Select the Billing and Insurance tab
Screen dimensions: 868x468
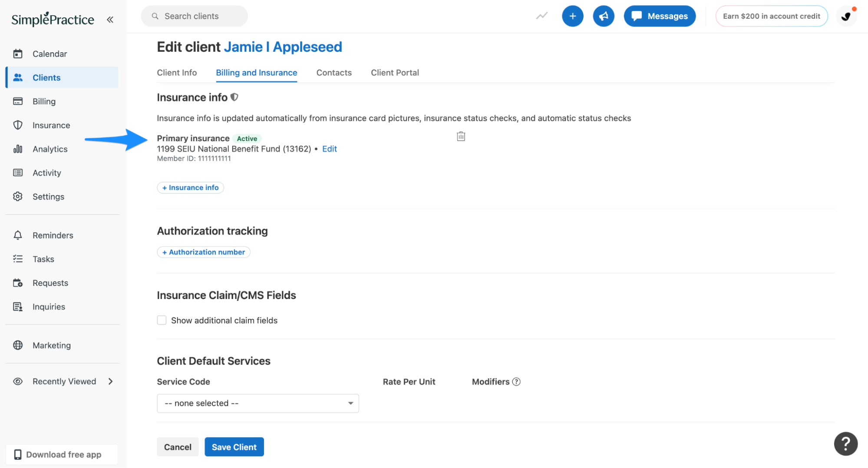tap(257, 73)
